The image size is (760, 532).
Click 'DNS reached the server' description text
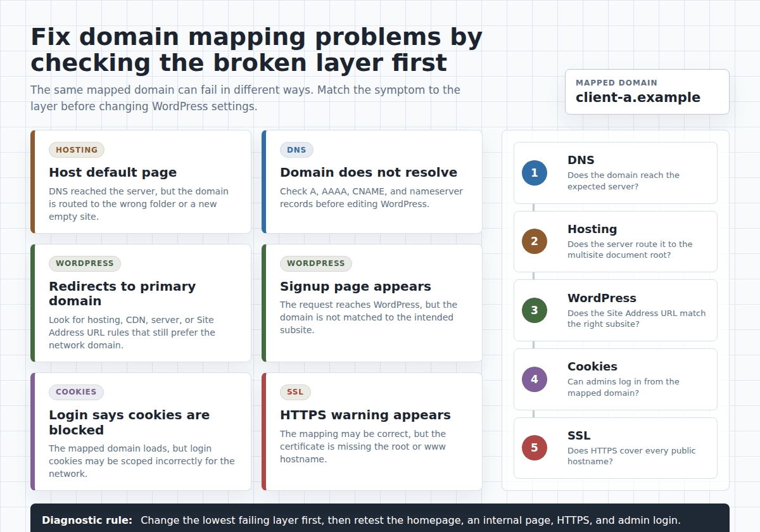pyautogui.click(x=139, y=204)
